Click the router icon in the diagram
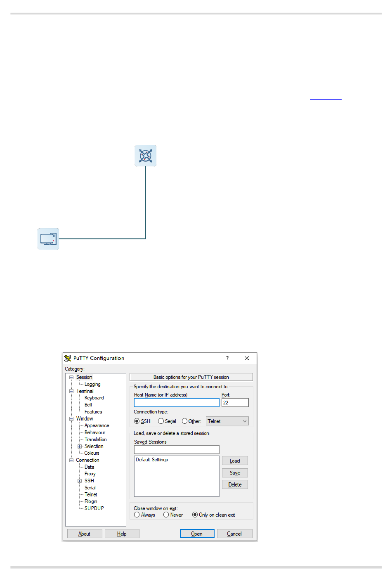The height and width of the screenshot is (581, 392). [x=145, y=156]
